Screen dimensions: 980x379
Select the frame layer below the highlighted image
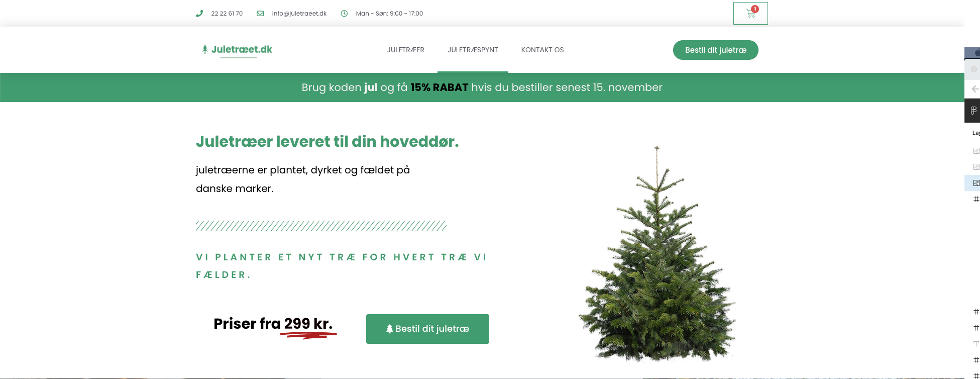click(x=976, y=199)
